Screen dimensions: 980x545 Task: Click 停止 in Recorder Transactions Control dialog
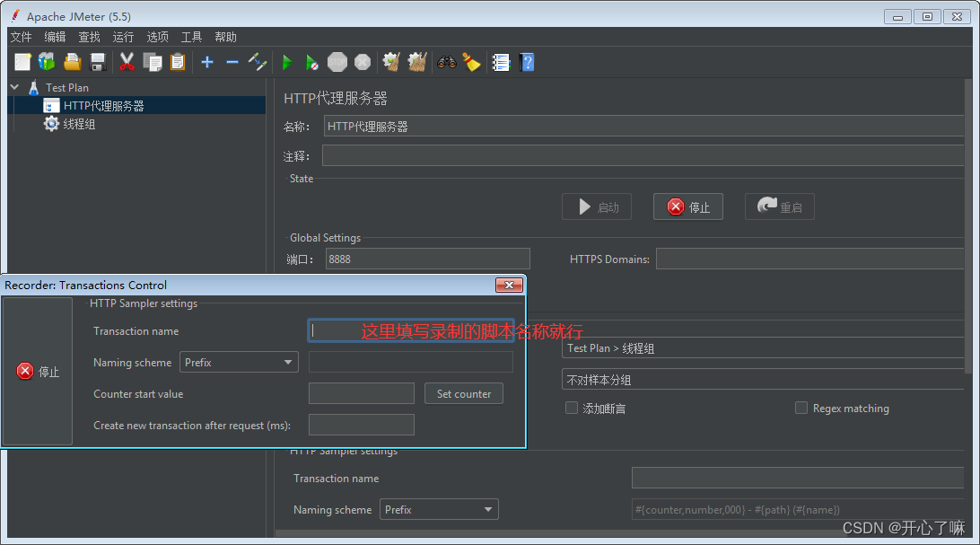click(x=38, y=371)
